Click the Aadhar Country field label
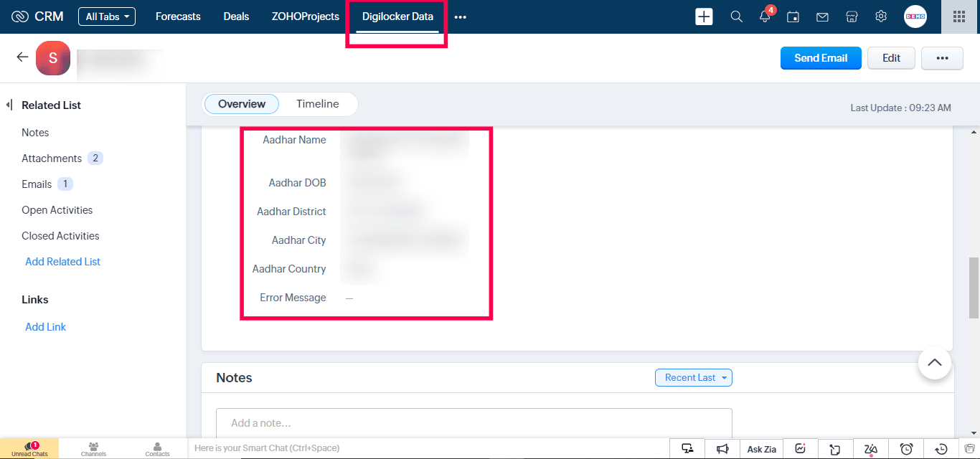This screenshot has height=459, width=980. (x=289, y=269)
